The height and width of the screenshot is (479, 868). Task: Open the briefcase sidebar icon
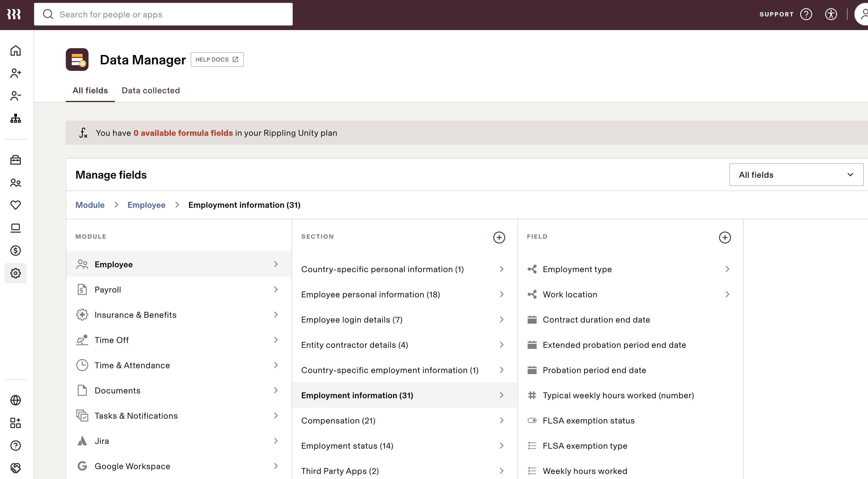[16, 160]
